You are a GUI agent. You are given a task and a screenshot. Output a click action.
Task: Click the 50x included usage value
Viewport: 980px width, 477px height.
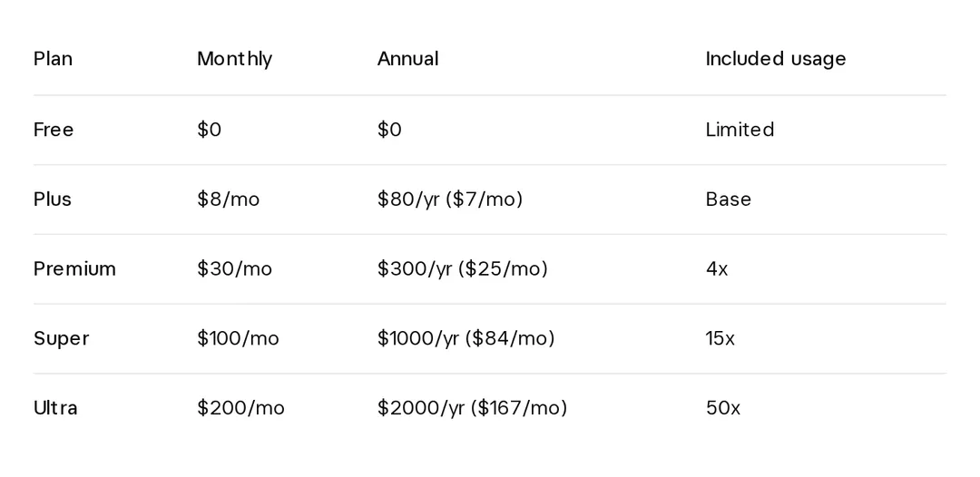pyautogui.click(x=723, y=408)
